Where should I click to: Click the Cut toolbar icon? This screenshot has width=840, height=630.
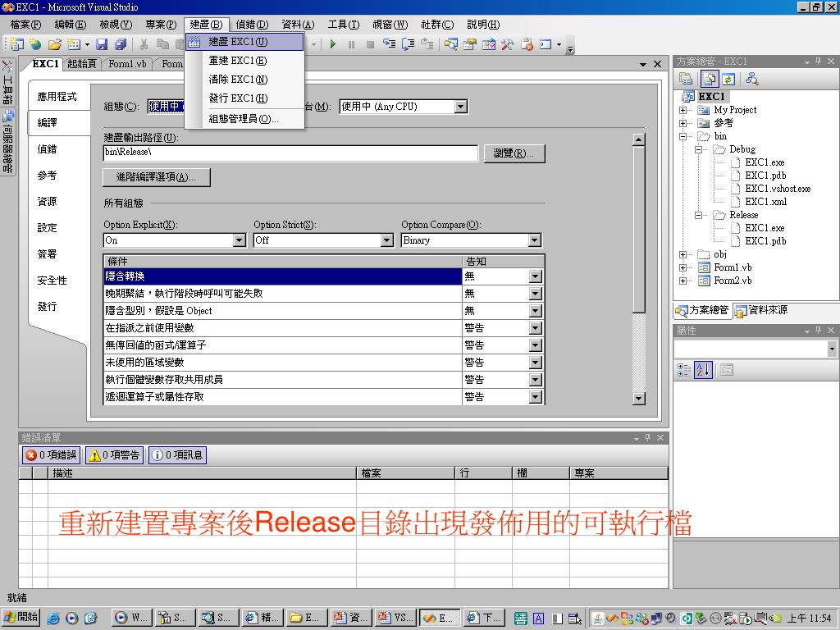(x=144, y=44)
